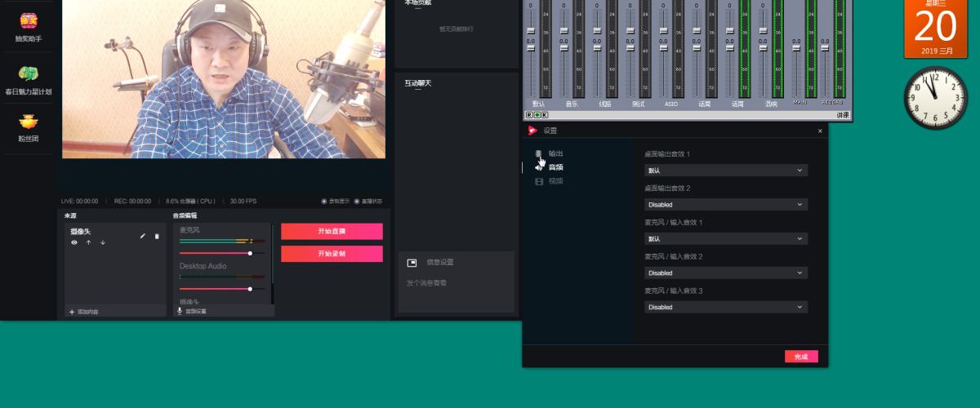980x408 pixels.
Task: Click 信息设置 icon in chat panel
Action: [412, 263]
